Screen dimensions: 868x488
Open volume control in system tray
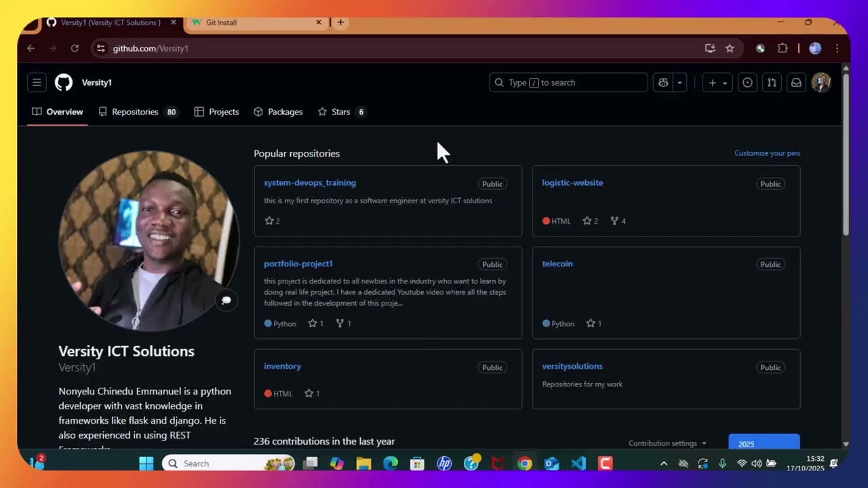756,464
